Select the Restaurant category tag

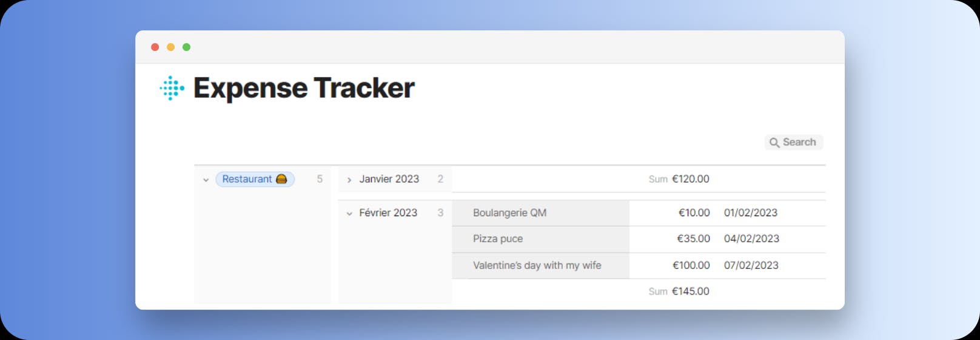point(255,179)
